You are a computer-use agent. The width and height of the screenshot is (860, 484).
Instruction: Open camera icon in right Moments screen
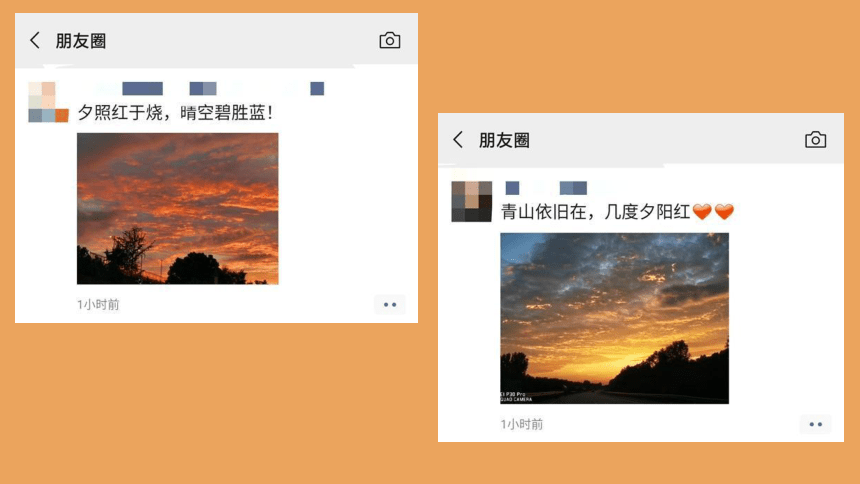pos(815,140)
